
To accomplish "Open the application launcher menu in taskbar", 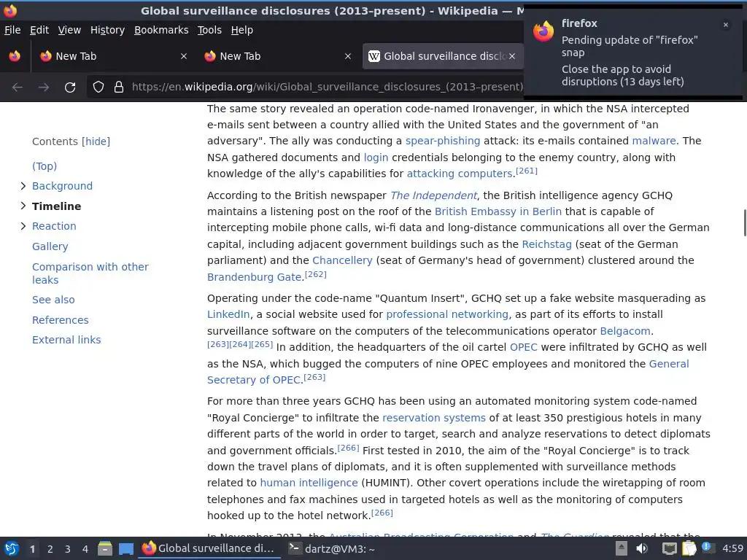I will point(12,548).
